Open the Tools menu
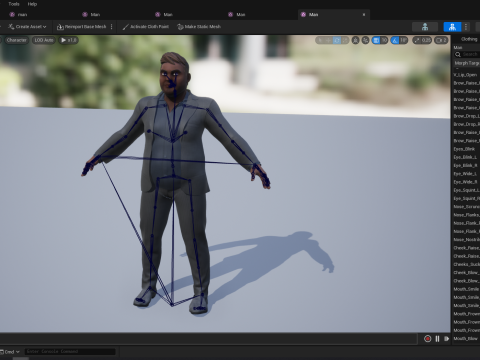This screenshot has width=480, height=360. (x=14, y=4)
